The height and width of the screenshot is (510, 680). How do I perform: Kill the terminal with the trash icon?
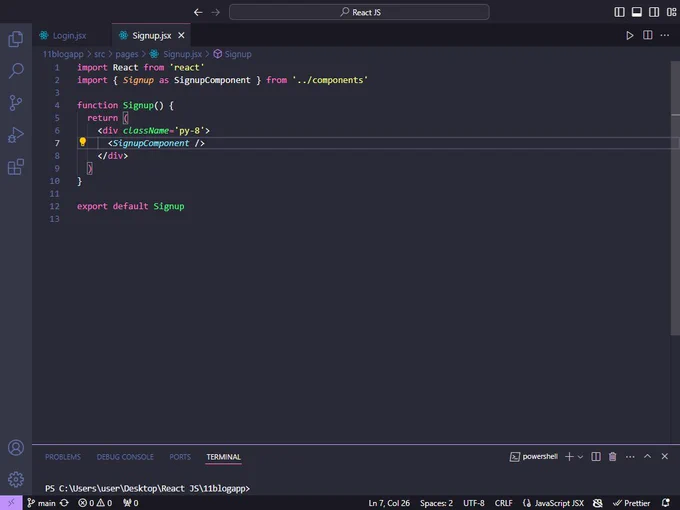(612, 457)
